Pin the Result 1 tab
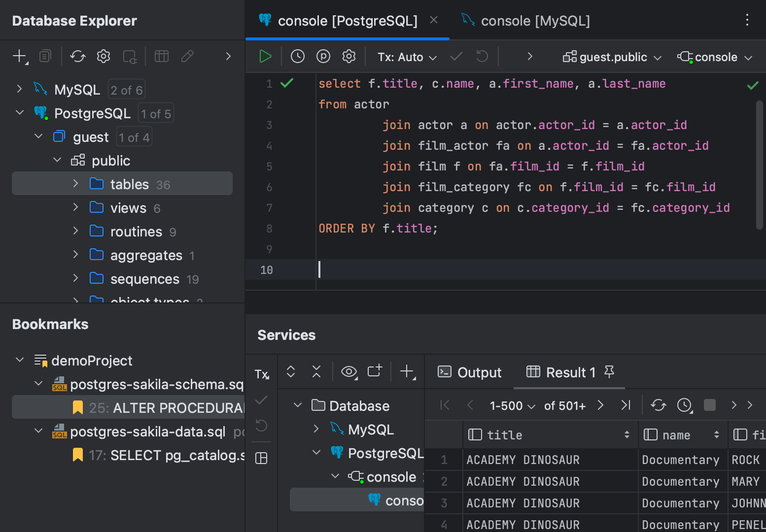Image resolution: width=766 pixels, height=532 pixels. coord(609,372)
